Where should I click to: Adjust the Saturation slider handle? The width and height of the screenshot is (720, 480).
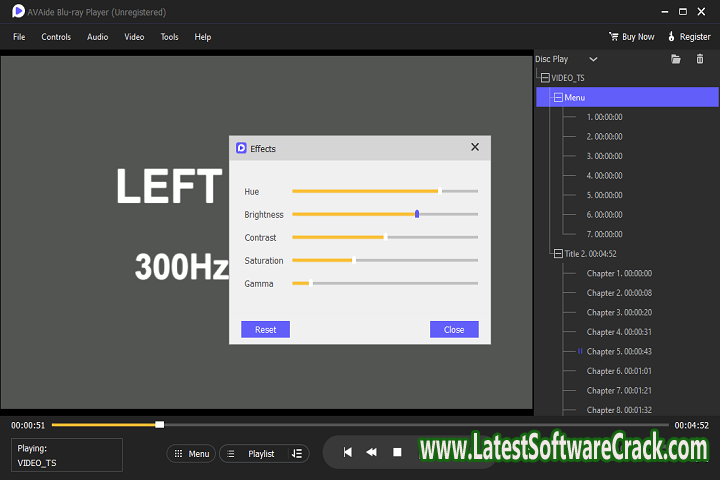click(354, 260)
